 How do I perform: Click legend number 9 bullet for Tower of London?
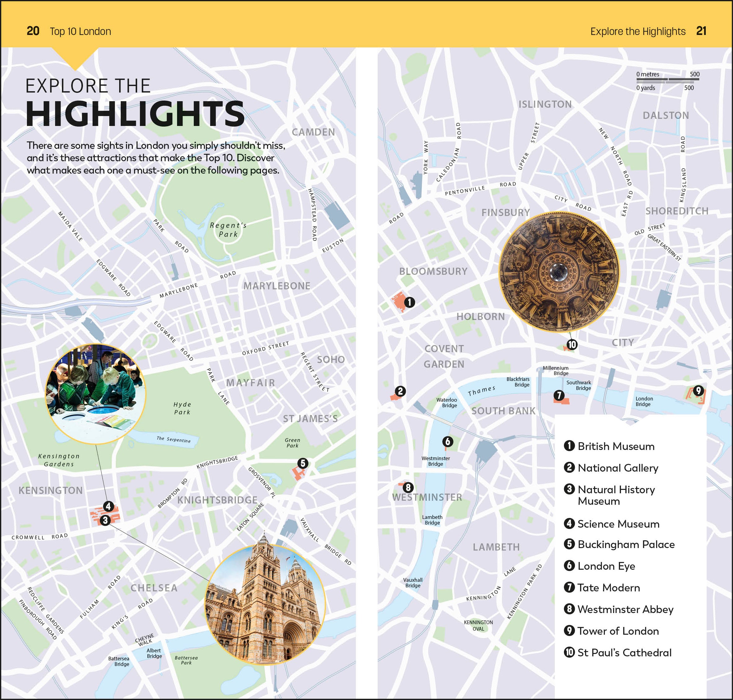point(569,630)
